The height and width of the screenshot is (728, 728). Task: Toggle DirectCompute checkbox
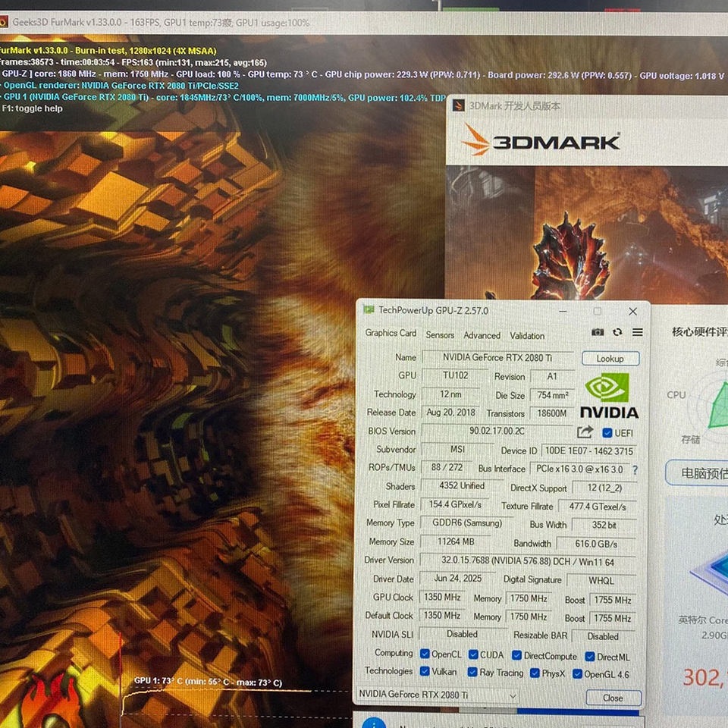pos(516,655)
